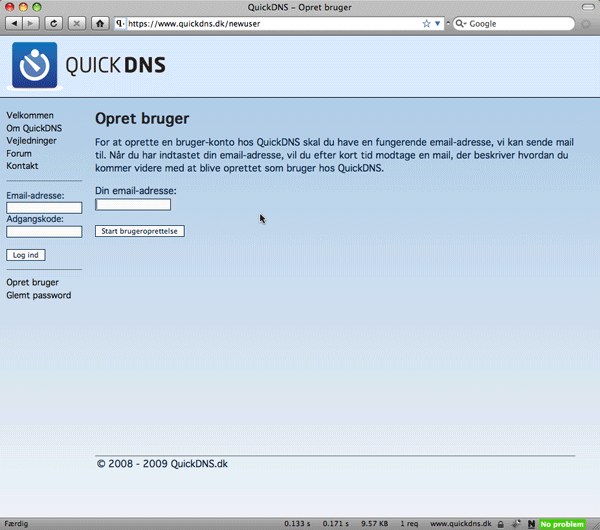Click the loading activity gear icon
The height and width of the screenshot is (530, 600).
click(585, 24)
